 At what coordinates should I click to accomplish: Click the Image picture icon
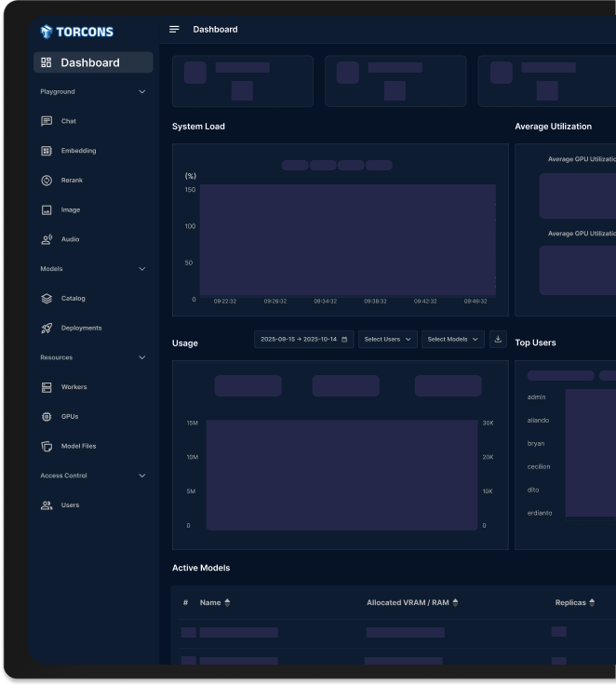(x=47, y=210)
